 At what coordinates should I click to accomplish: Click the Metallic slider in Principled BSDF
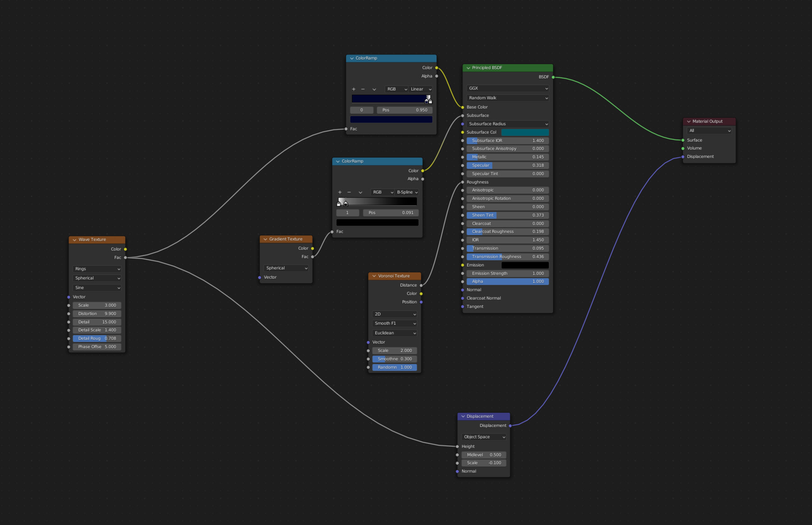[507, 157]
